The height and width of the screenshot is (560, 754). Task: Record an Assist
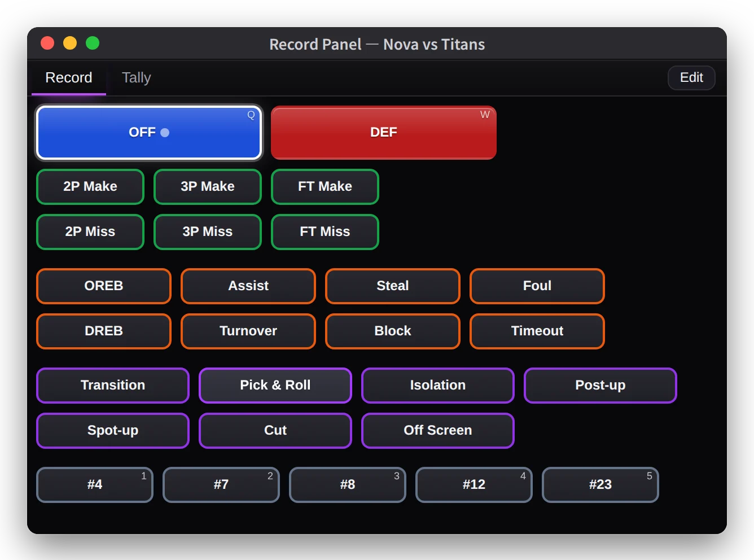(248, 286)
